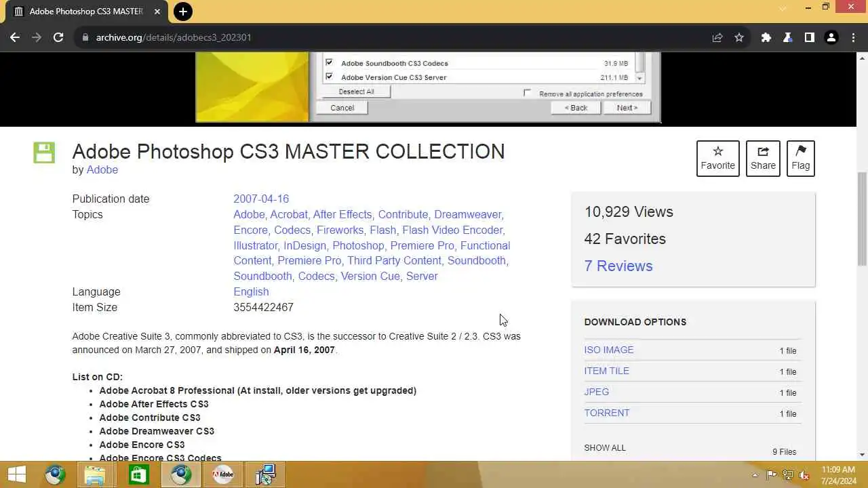Click the Favorite star button
Image resolution: width=868 pixels, height=488 pixels.
coord(717,159)
